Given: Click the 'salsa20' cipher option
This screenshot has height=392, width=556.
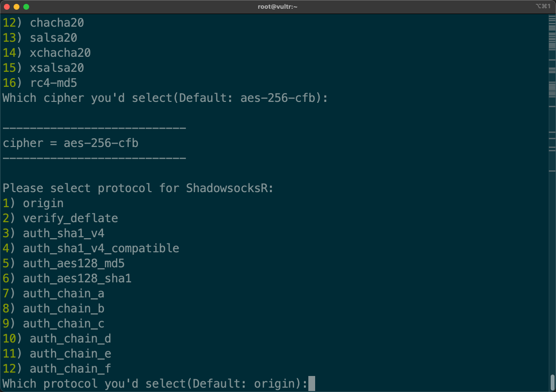Looking at the screenshot, I should pyautogui.click(x=53, y=38).
